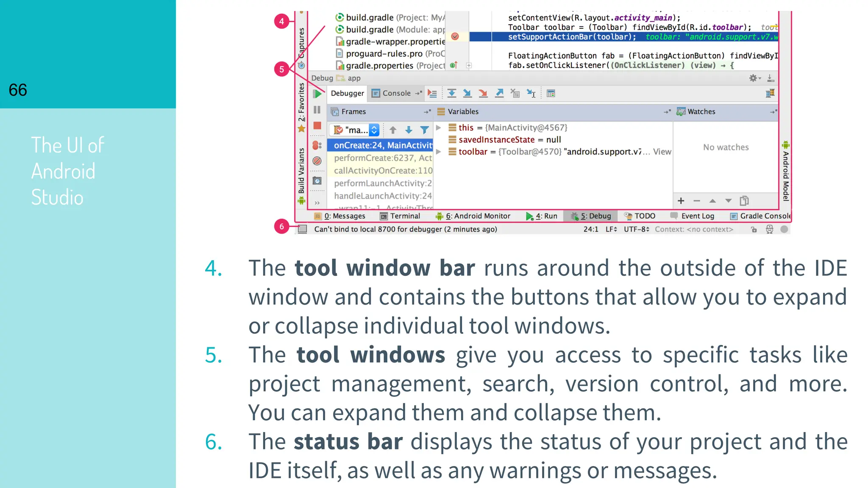The height and width of the screenshot is (488, 868).
Task: Click the red Force Step Into icon
Action: tap(483, 94)
